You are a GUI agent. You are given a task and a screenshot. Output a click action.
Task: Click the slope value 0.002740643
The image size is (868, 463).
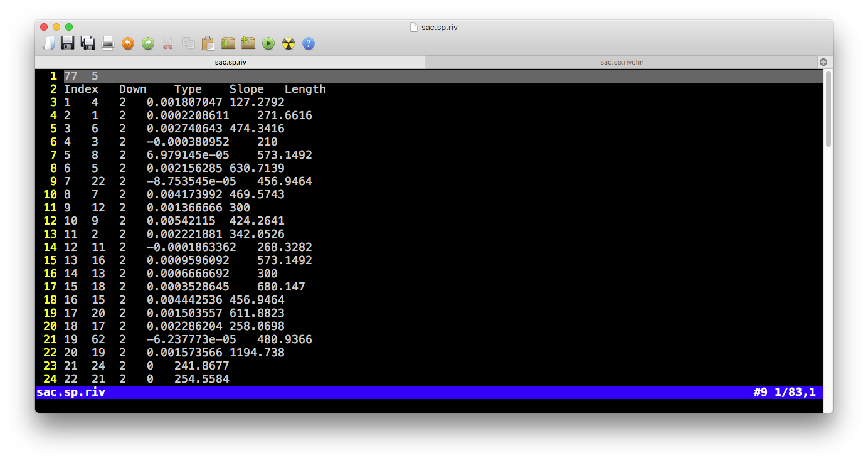click(x=184, y=129)
